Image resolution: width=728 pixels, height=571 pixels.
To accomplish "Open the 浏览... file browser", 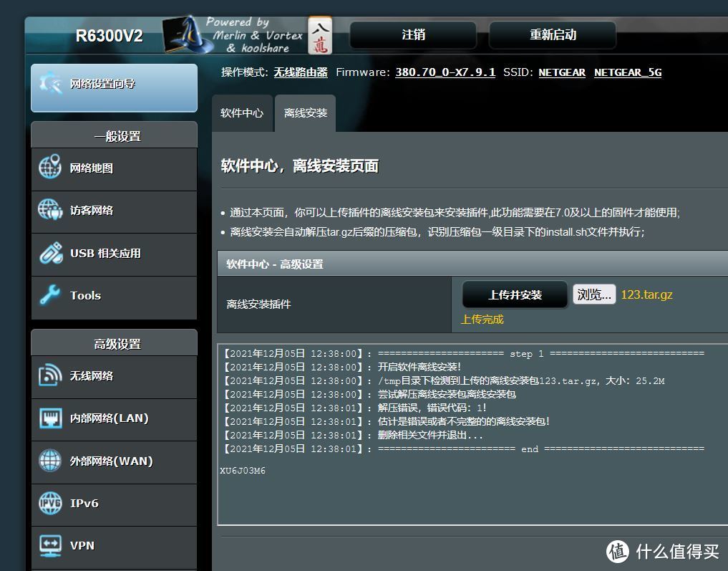I will pyautogui.click(x=593, y=294).
